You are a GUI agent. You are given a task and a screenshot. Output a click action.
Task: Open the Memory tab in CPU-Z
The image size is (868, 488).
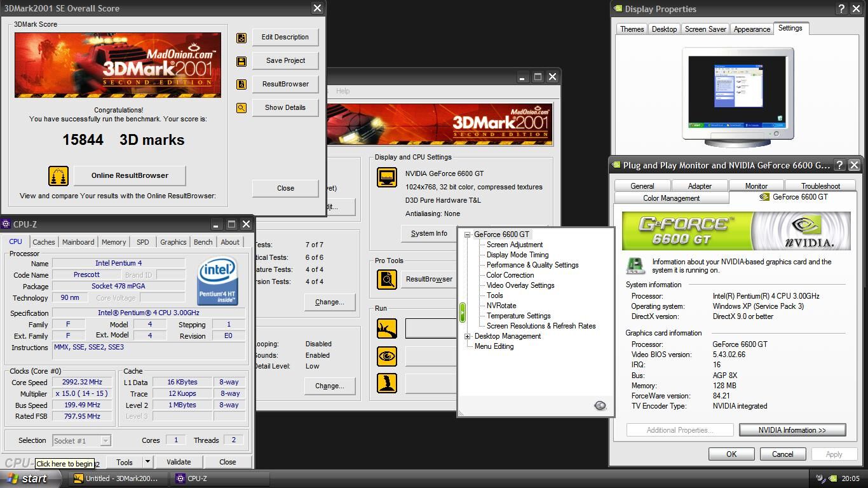114,242
